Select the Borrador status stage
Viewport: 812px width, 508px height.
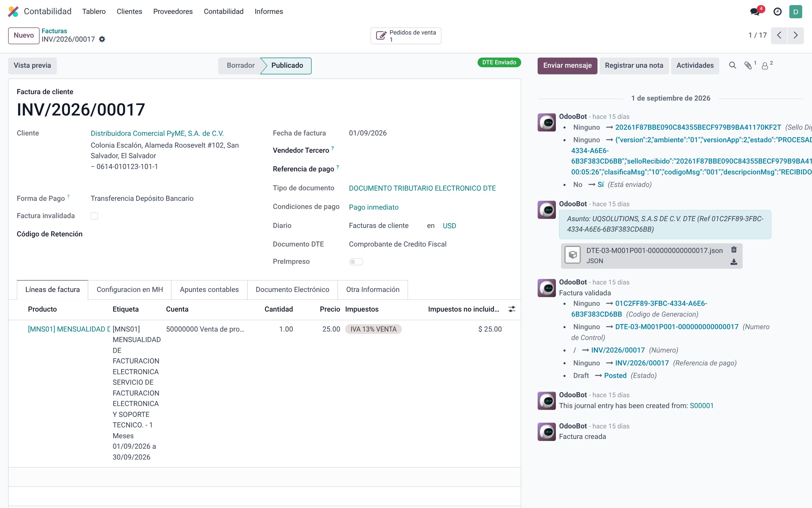tap(241, 65)
